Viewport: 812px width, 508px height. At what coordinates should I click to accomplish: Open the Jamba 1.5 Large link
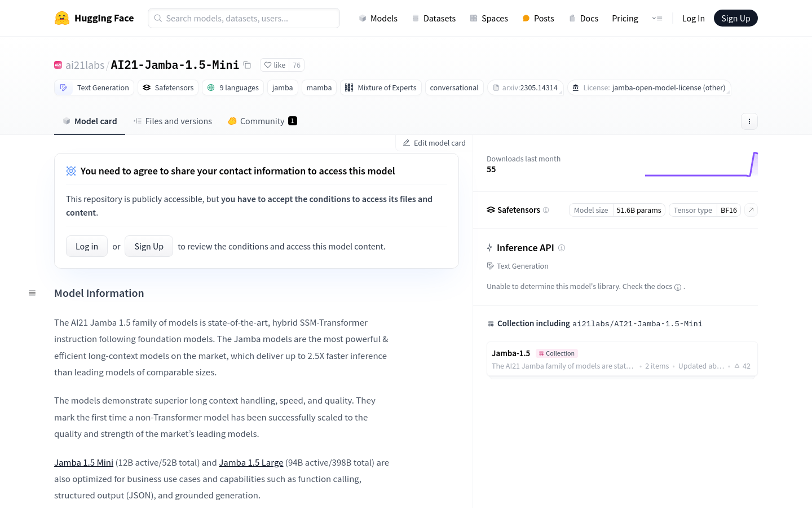pos(251,462)
